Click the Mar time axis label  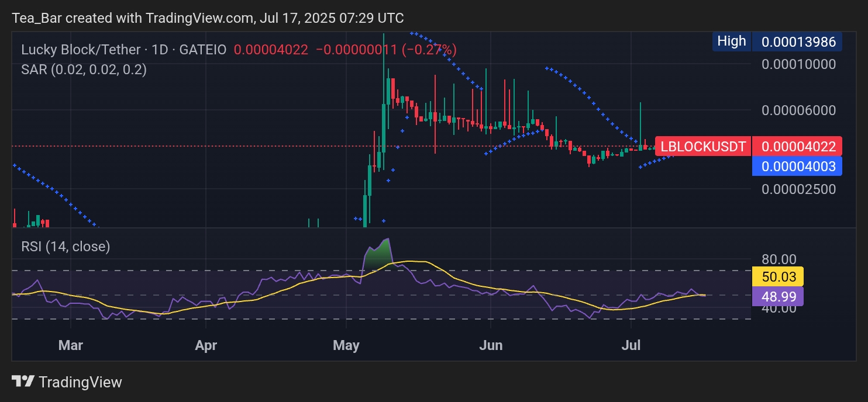(70, 345)
